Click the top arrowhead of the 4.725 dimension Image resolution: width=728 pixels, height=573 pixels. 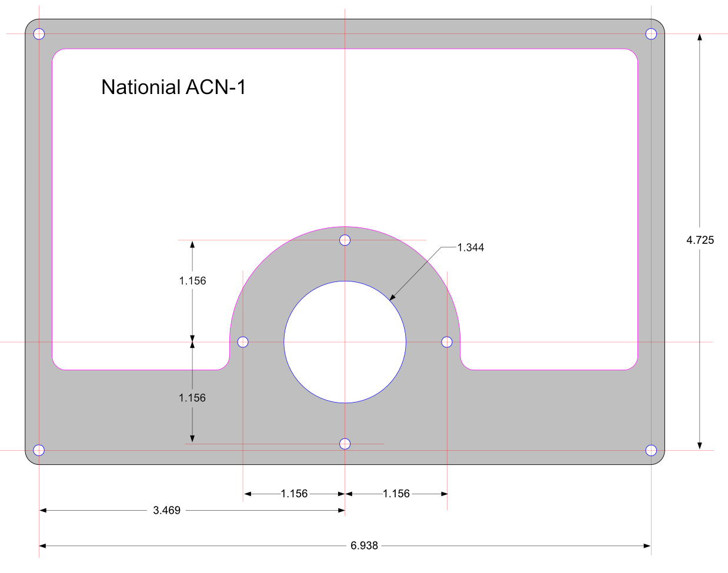coord(699,37)
